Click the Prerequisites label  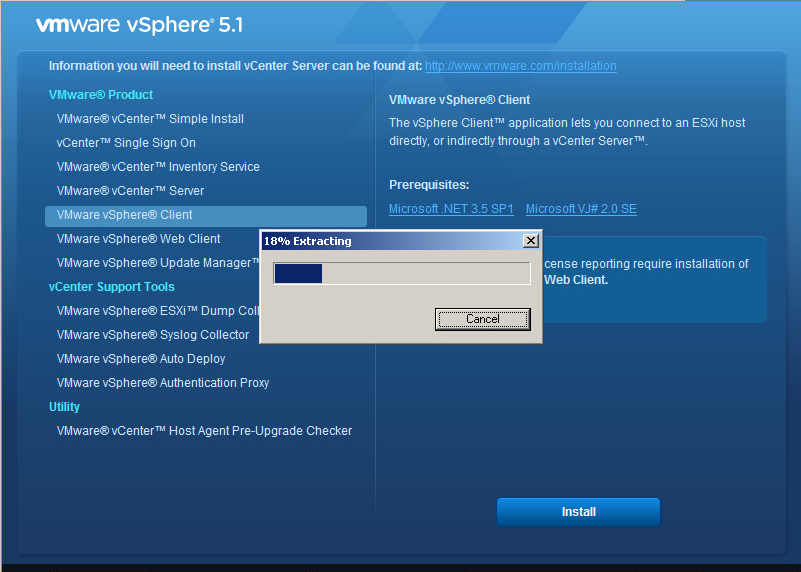click(429, 185)
